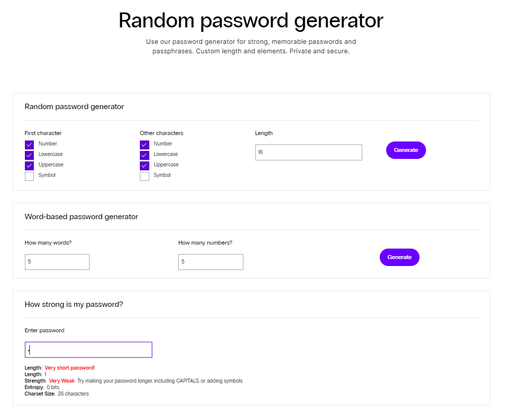Disable Uppercase under Other characters

[x=144, y=166]
